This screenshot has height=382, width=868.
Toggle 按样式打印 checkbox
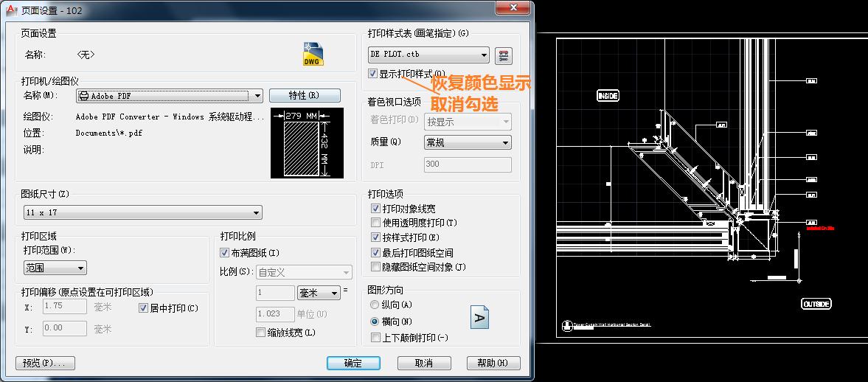point(376,237)
